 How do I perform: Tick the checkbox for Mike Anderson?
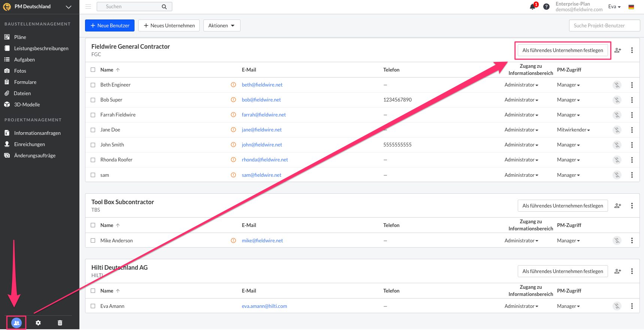pos(93,240)
